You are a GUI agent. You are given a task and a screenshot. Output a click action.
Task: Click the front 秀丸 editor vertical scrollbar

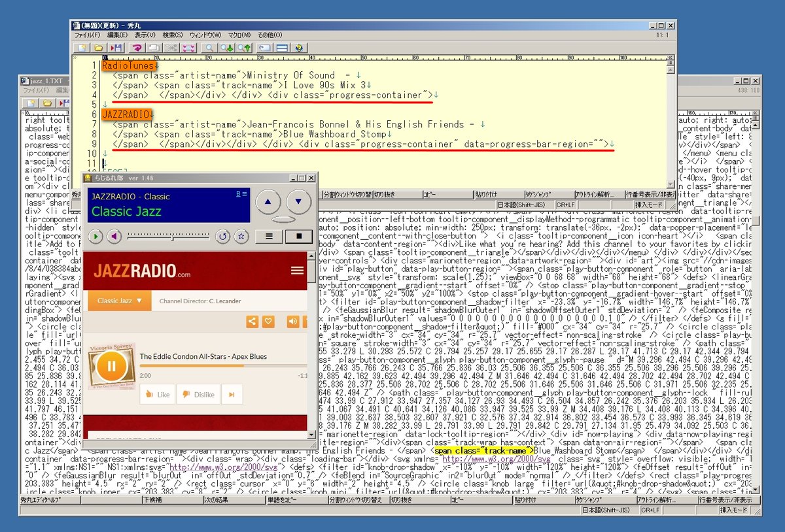tap(671, 123)
